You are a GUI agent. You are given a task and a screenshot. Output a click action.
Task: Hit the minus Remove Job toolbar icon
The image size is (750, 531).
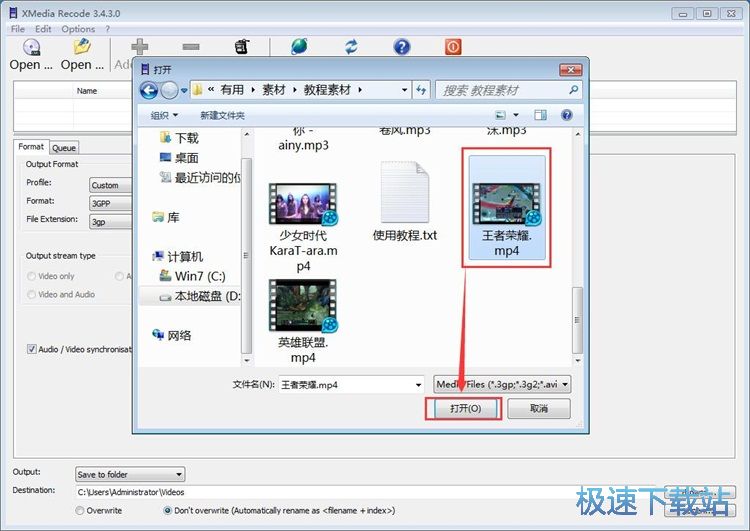tap(191, 47)
